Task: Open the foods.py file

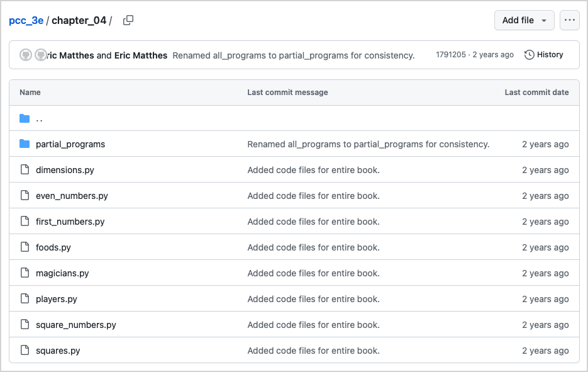Action: (x=53, y=247)
